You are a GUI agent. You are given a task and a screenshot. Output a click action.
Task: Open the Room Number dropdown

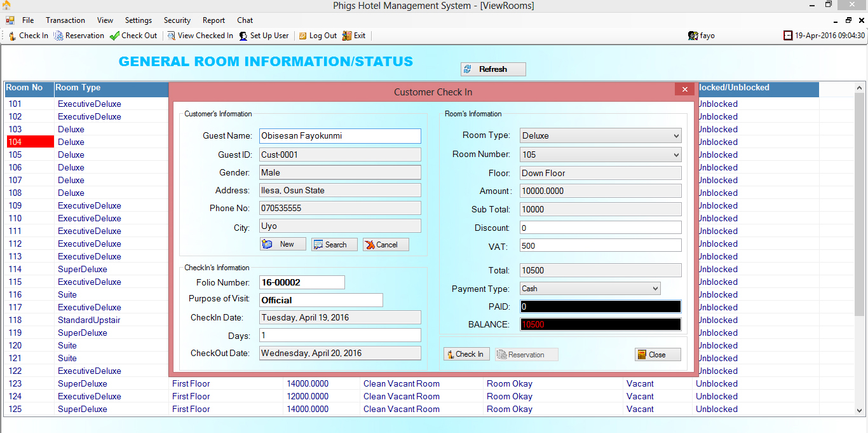tap(675, 155)
